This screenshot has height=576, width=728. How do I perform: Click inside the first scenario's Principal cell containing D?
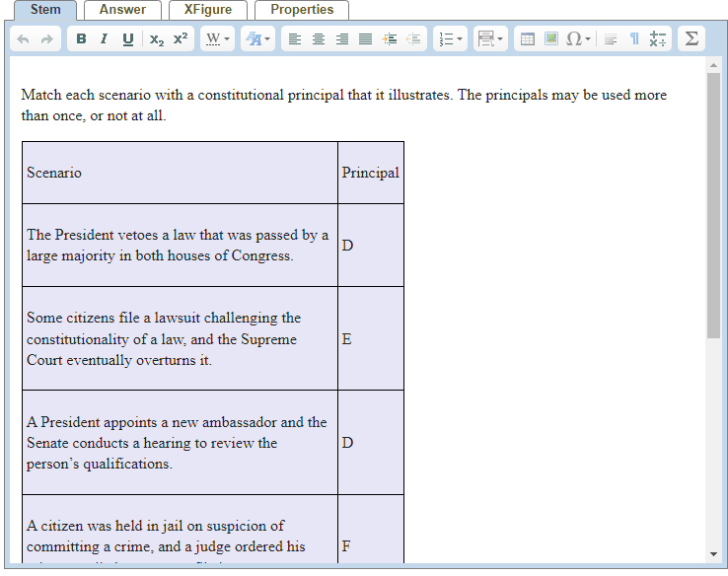click(x=370, y=245)
